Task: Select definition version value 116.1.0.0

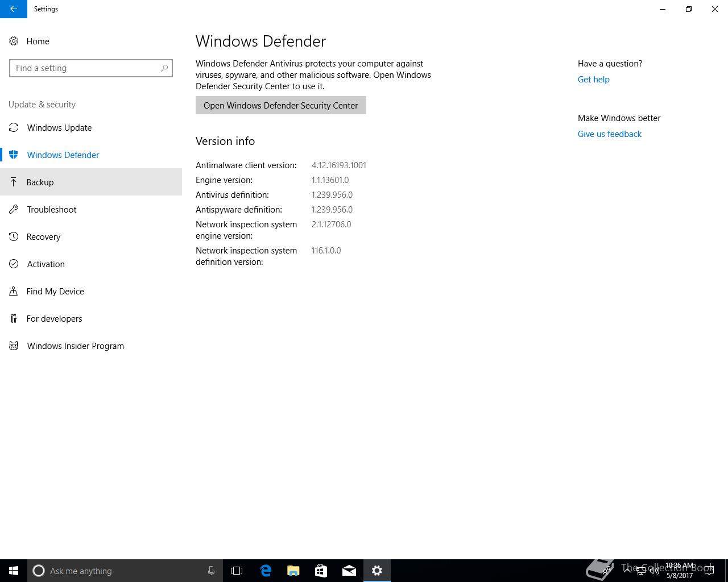Action: click(326, 251)
